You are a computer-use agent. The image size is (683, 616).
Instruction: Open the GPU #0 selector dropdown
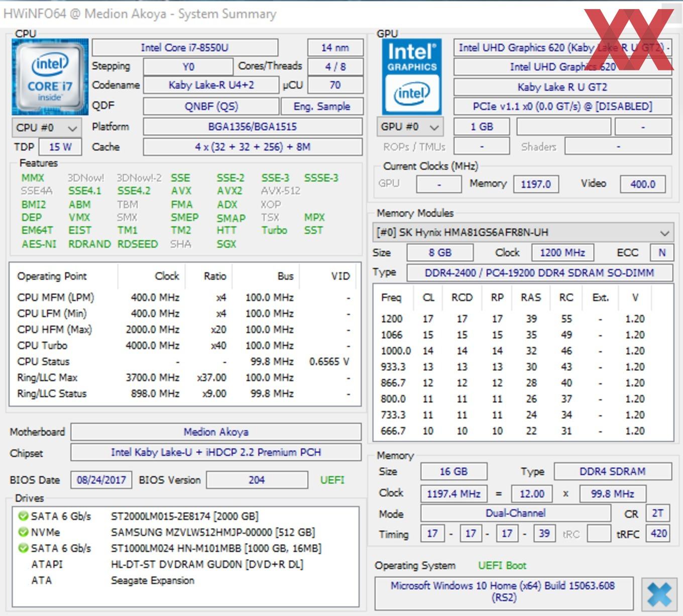click(410, 127)
